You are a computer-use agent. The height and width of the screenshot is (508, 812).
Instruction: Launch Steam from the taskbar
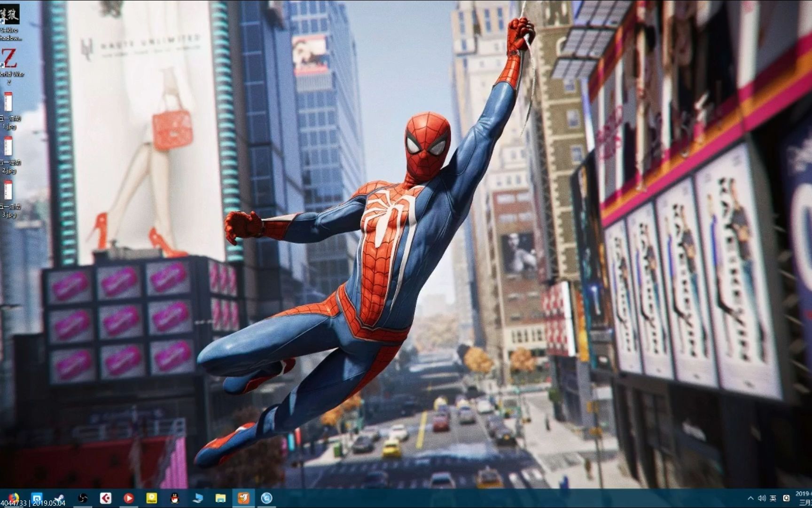59,498
